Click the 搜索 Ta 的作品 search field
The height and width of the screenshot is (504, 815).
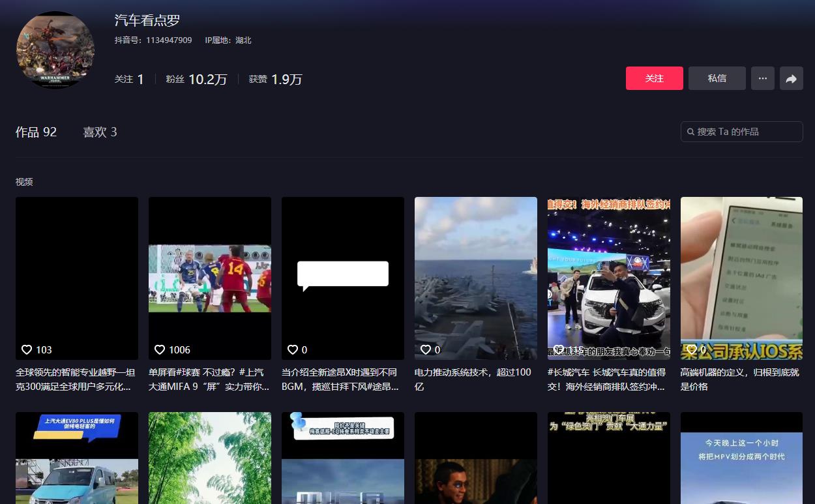pos(742,132)
